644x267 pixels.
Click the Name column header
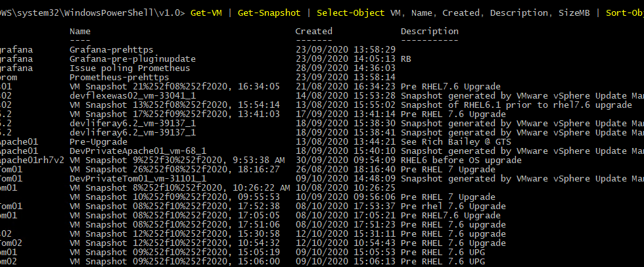pyautogui.click(x=80, y=31)
